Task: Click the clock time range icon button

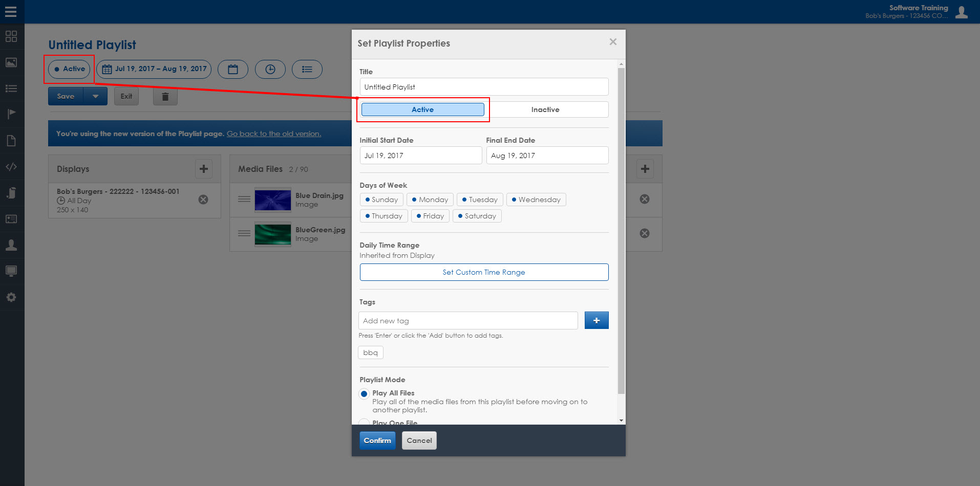Action: [270, 69]
